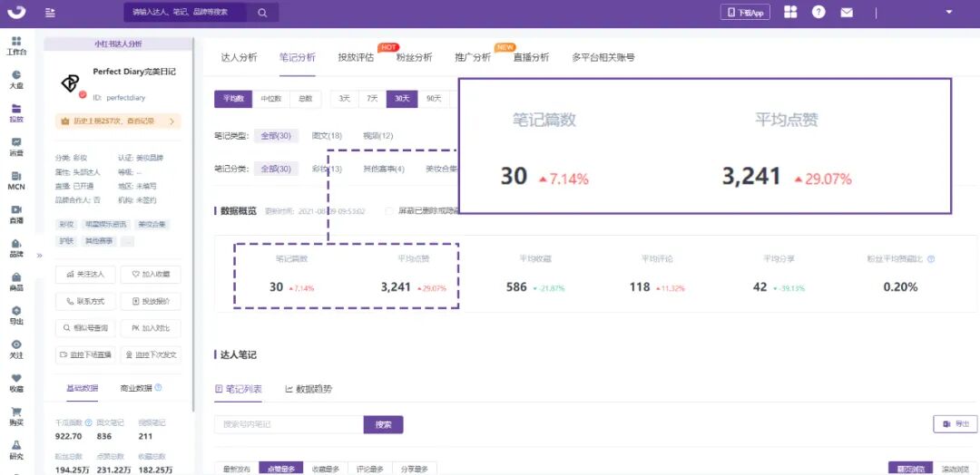Viewport: 980px width, 475px height.
Task: Open 大盘 in the left sidebar
Action: [16, 80]
